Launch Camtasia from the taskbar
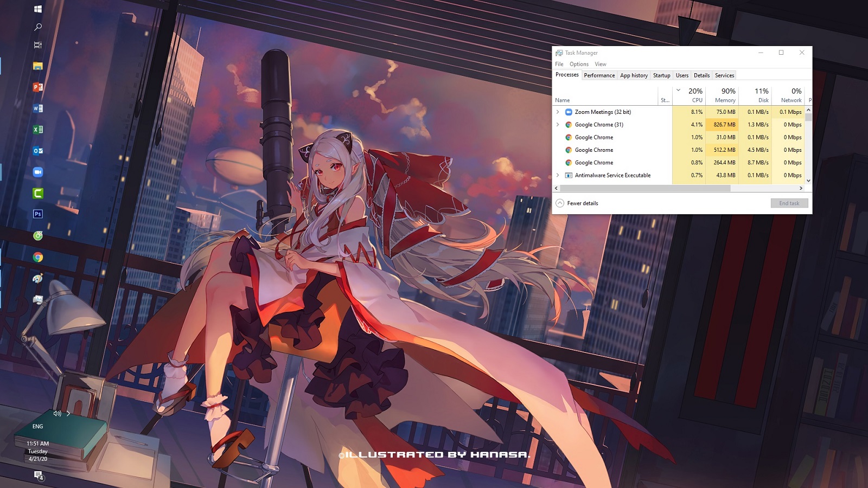The width and height of the screenshot is (868, 488). click(38, 193)
